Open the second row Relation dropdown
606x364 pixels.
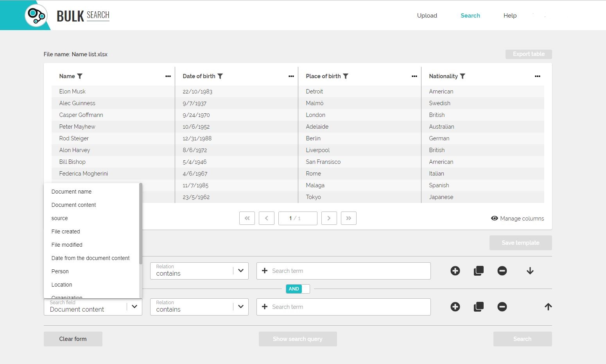(x=240, y=307)
